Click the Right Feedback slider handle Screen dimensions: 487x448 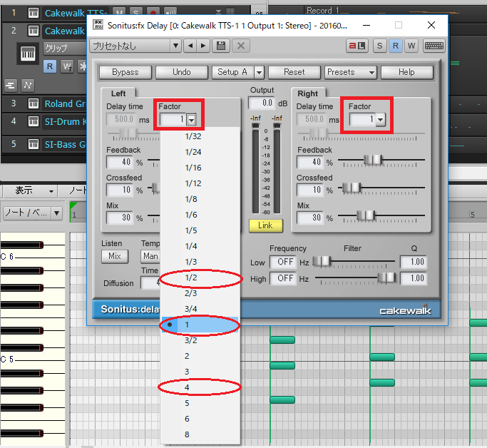click(374, 160)
